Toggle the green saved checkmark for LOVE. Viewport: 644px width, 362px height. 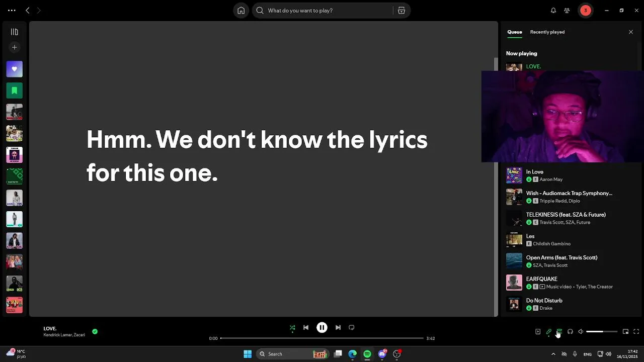pos(95,331)
